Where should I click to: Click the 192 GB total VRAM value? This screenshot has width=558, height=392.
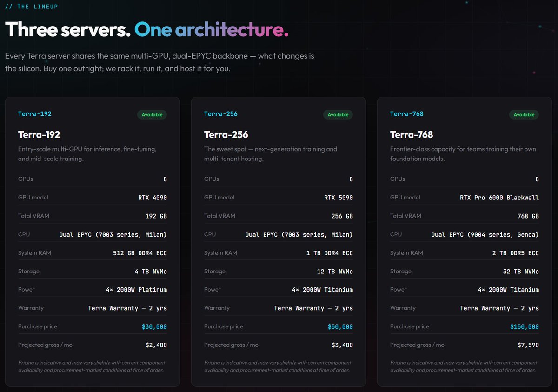tap(156, 216)
